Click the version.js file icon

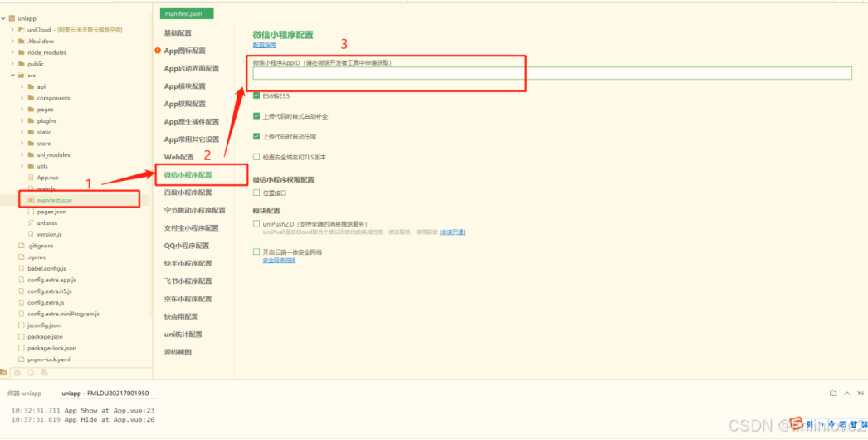click(x=31, y=234)
